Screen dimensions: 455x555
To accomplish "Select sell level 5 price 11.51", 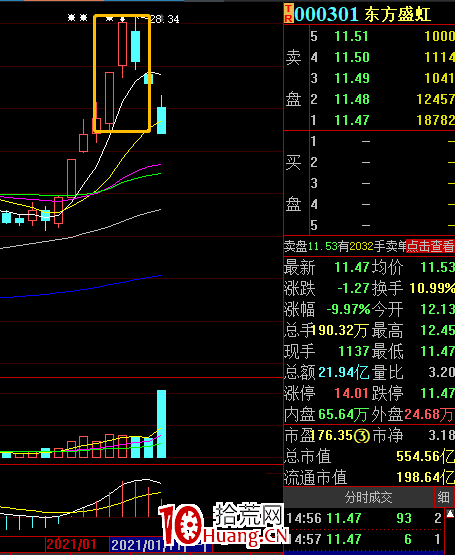I will click(351, 36).
